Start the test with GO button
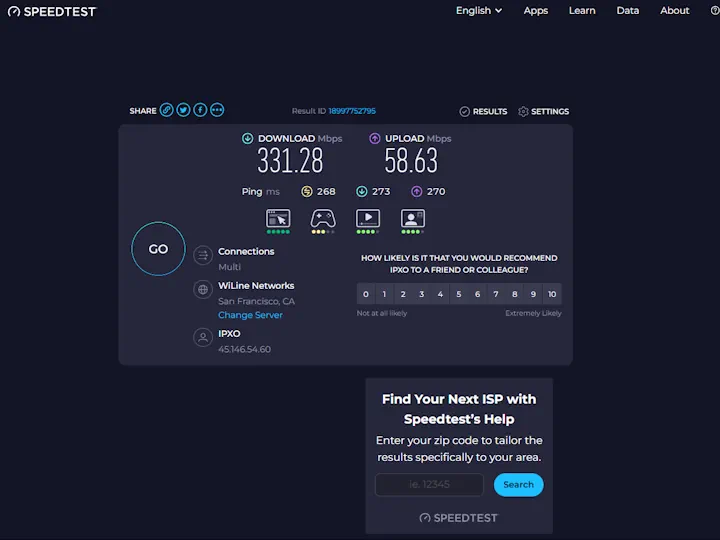720x540 pixels. point(158,249)
